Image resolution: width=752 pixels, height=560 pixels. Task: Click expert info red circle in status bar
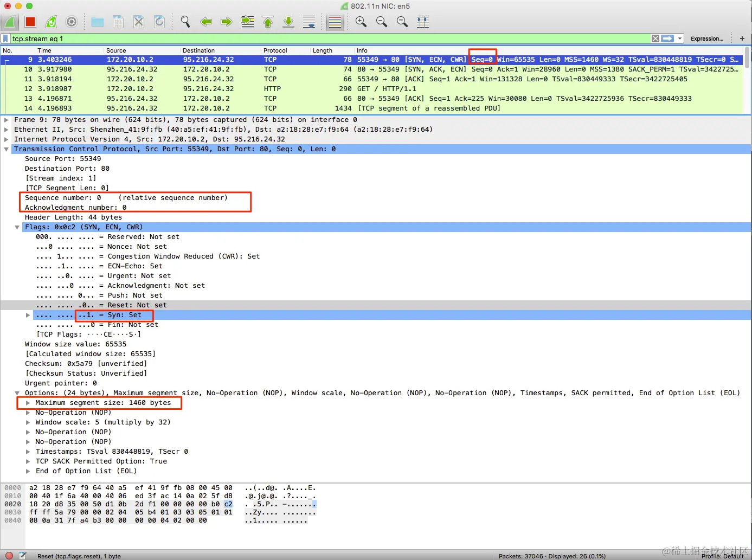coord(9,556)
